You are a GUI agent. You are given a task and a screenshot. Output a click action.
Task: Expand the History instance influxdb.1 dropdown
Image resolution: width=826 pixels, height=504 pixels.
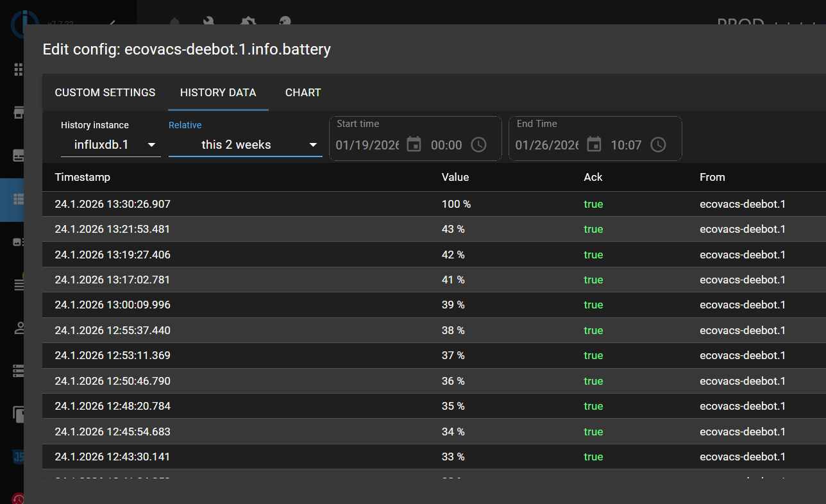(x=110, y=145)
